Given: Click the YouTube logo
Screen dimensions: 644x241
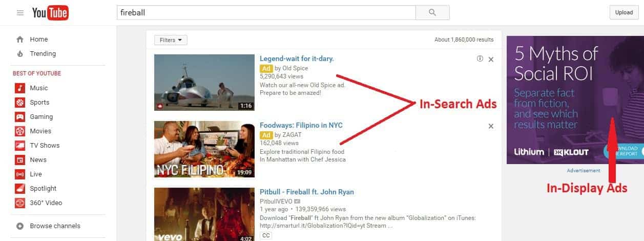Looking at the screenshot, I should (x=50, y=13).
